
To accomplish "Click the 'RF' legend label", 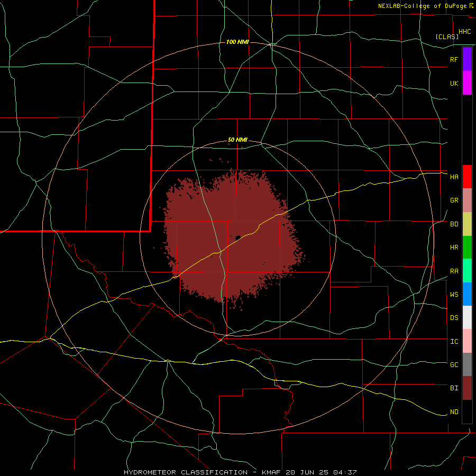I will (454, 59).
